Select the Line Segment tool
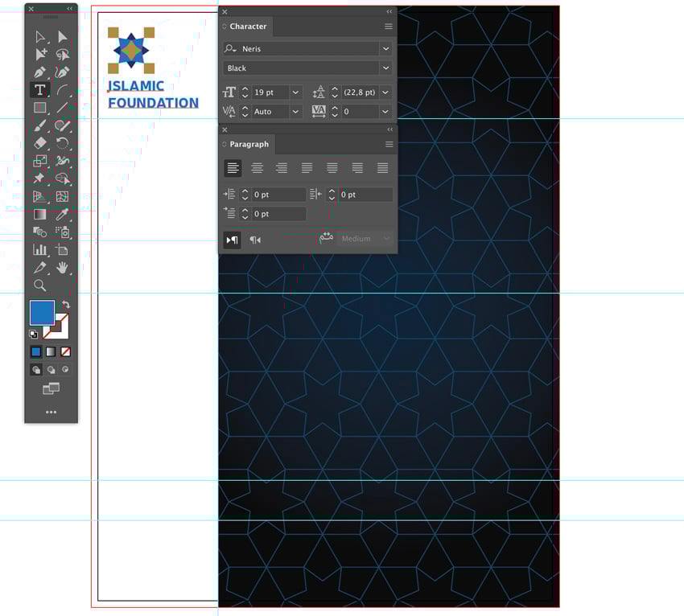The image size is (684, 616). pos(63,108)
